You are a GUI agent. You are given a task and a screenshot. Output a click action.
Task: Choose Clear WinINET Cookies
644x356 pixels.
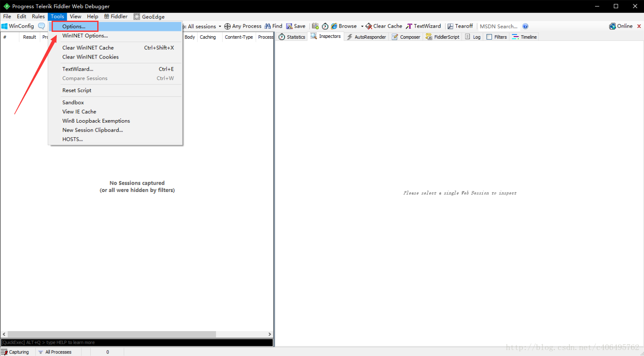point(116,57)
